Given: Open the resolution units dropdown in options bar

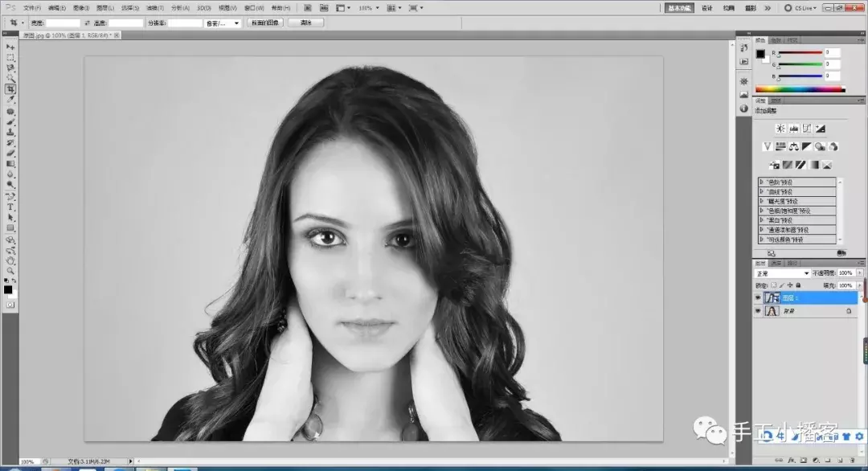Looking at the screenshot, I should point(223,23).
